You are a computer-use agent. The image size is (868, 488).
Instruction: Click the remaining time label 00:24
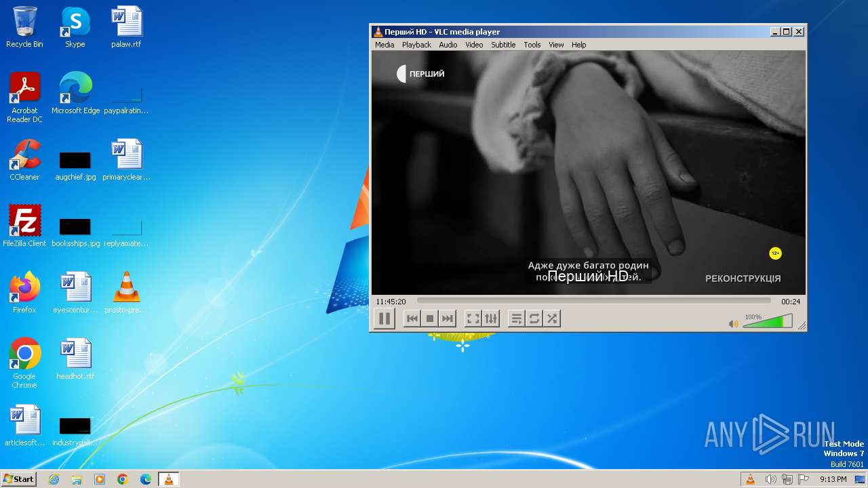(x=791, y=302)
